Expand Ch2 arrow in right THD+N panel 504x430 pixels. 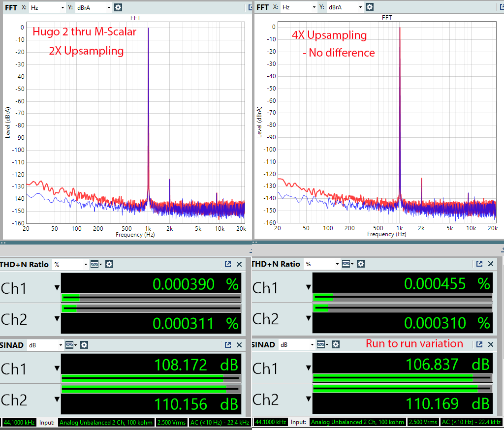coord(308,318)
